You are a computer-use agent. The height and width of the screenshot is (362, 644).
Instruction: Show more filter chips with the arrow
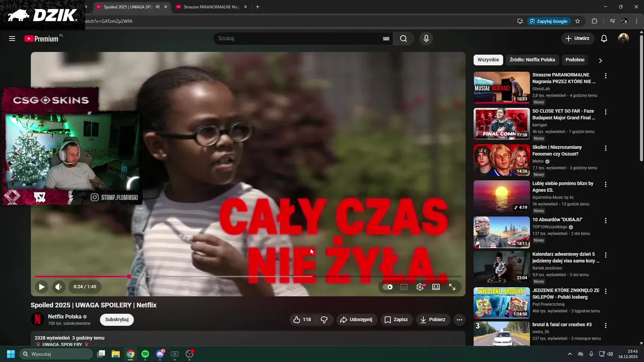pos(600,60)
